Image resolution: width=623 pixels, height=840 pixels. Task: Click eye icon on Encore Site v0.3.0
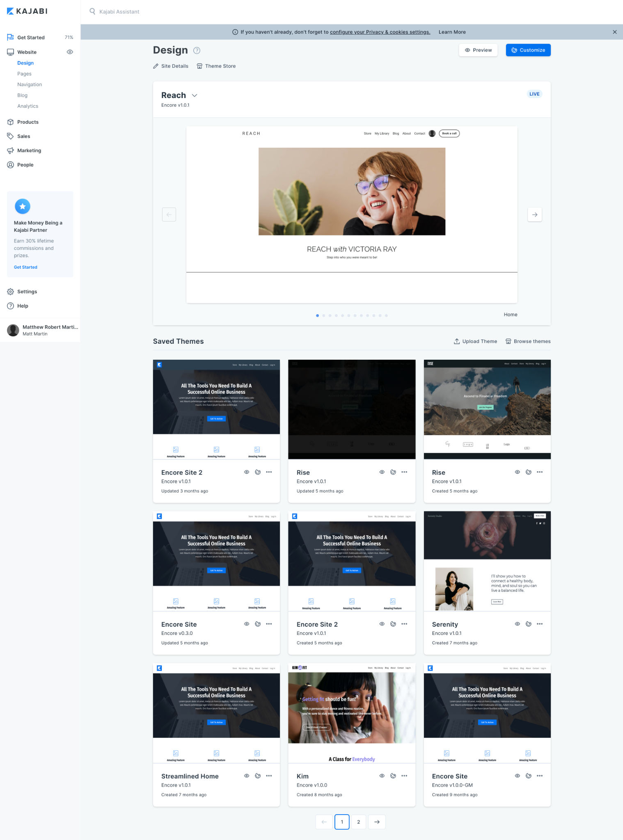tap(247, 624)
